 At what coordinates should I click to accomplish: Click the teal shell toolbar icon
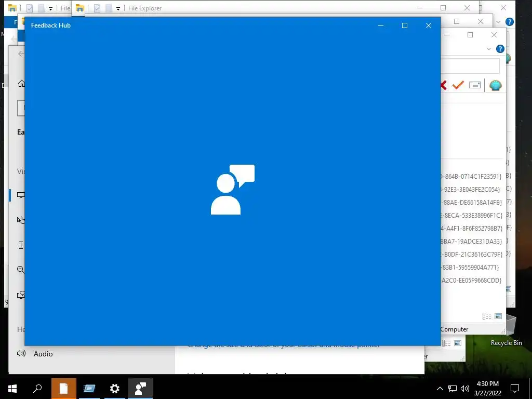[x=495, y=85]
